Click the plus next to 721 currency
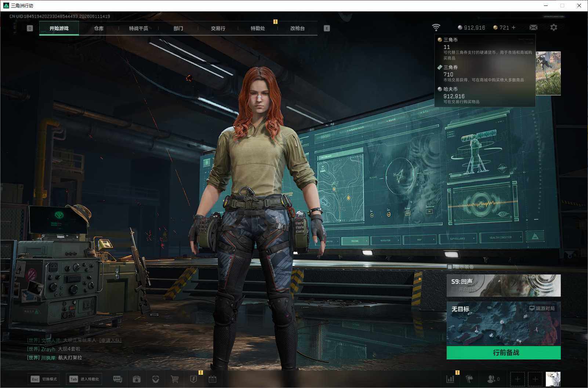Screen dimensions: 588x388 tap(513, 28)
